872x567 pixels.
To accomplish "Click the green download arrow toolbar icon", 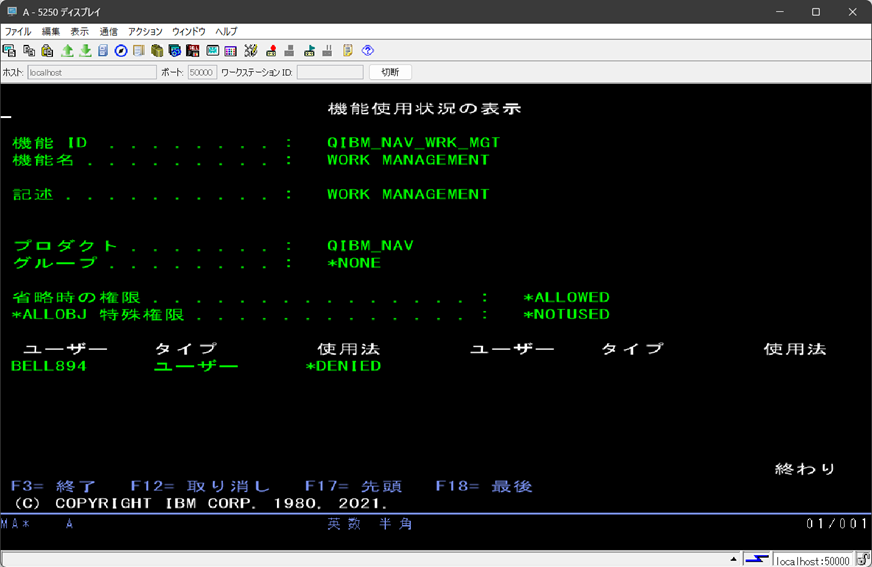I will (x=85, y=50).
